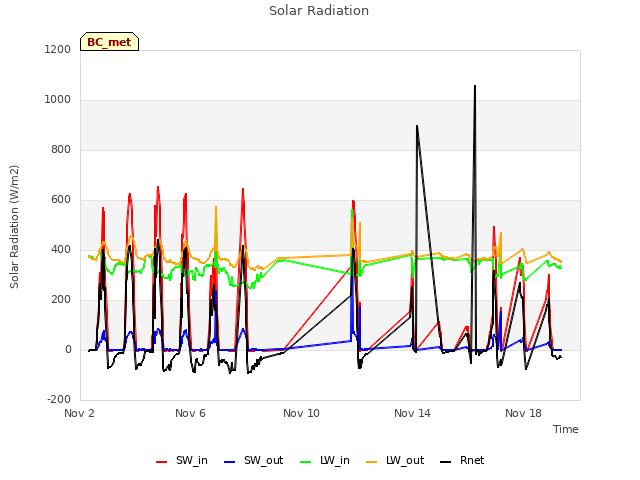Click the Nov 14 x-axis label
Viewport: 640px width, 480px height.
[x=412, y=413]
